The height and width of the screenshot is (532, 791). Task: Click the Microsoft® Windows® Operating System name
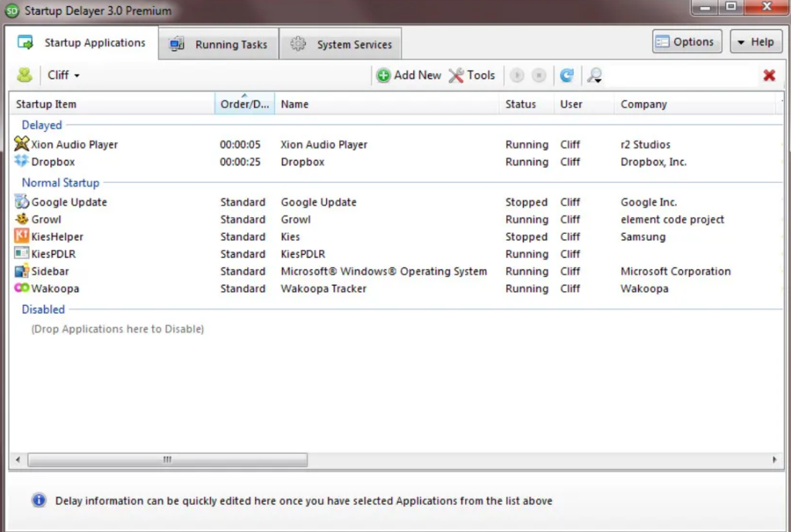pos(384,271)
